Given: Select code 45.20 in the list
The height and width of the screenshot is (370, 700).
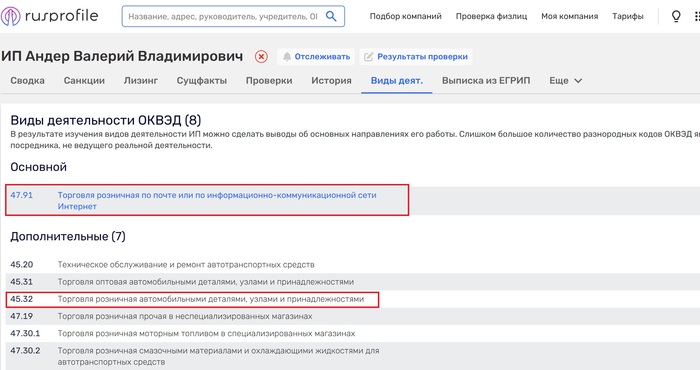Looking at the screenshot, I should [x=21, y=265].
